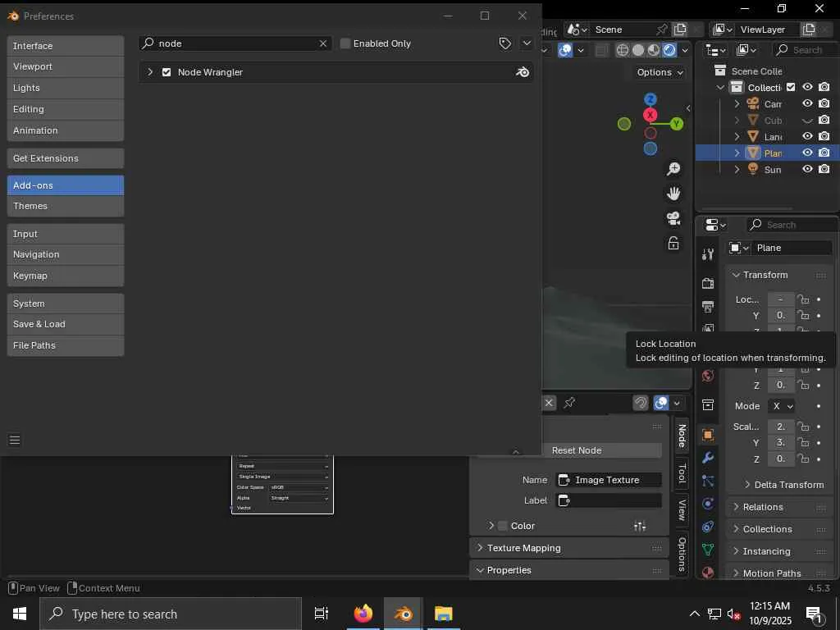The width and height of the screenshot is (840, 630).
Task: Open the Get Extensions preferences tab
Action: click(x=66, y=158)
